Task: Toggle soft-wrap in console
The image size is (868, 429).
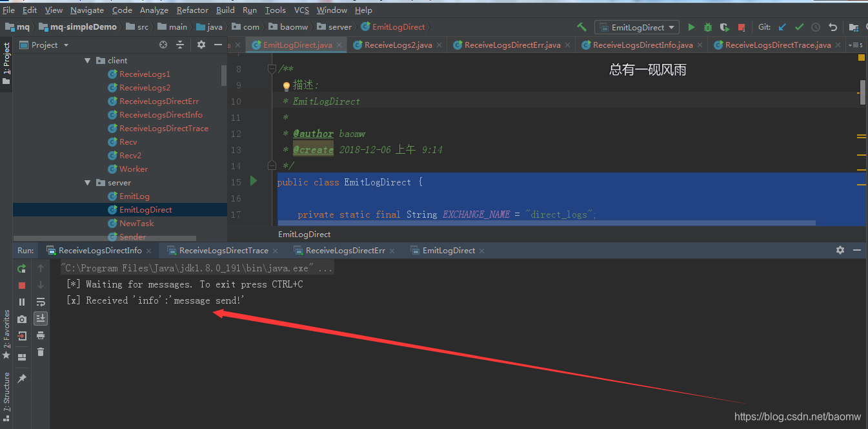Action: (x=41, y=302)
